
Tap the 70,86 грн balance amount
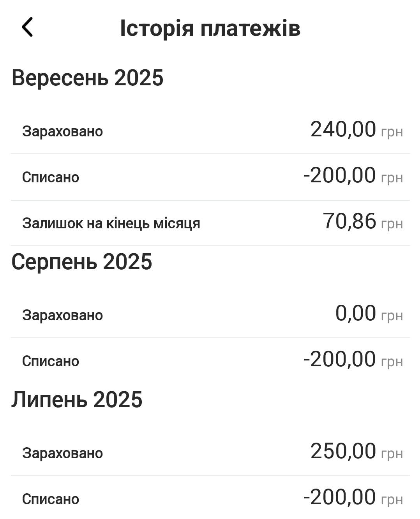tap(362, 222)
